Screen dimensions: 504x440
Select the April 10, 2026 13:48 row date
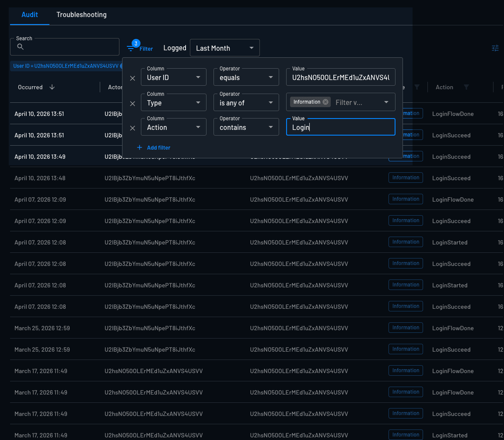tap(40, 178)
